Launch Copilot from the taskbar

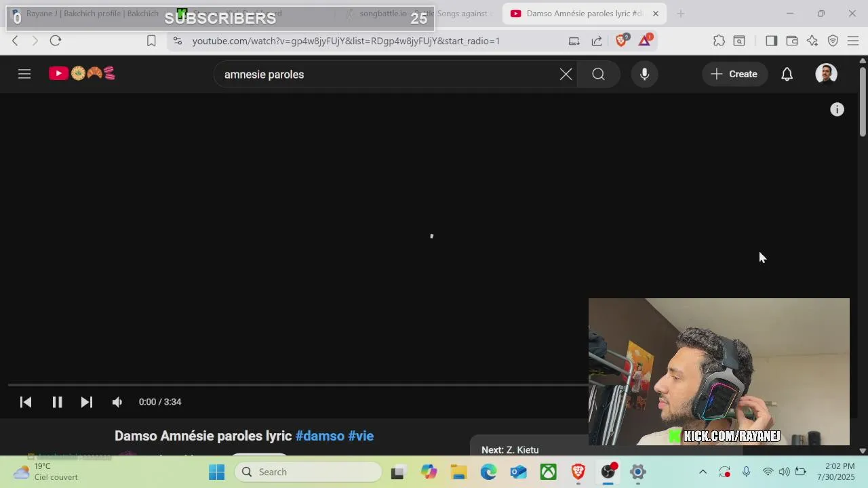tap(429, 472)
